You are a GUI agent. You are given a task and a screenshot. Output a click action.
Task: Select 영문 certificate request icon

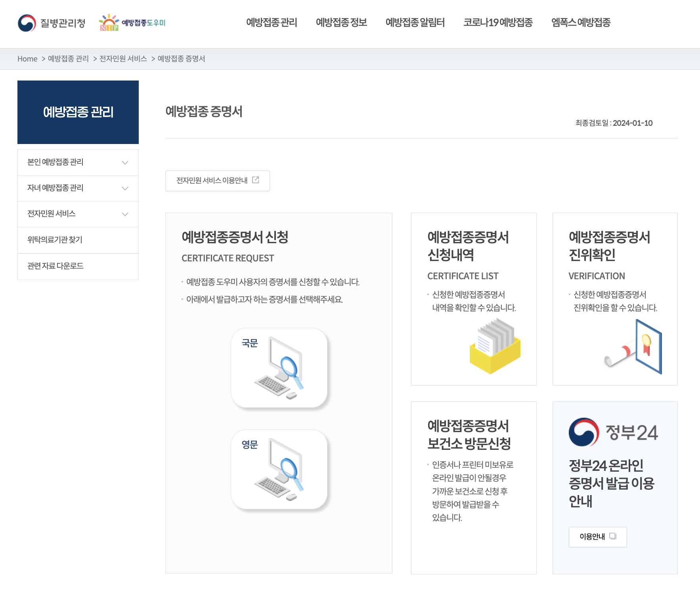(x=279, y=469)
